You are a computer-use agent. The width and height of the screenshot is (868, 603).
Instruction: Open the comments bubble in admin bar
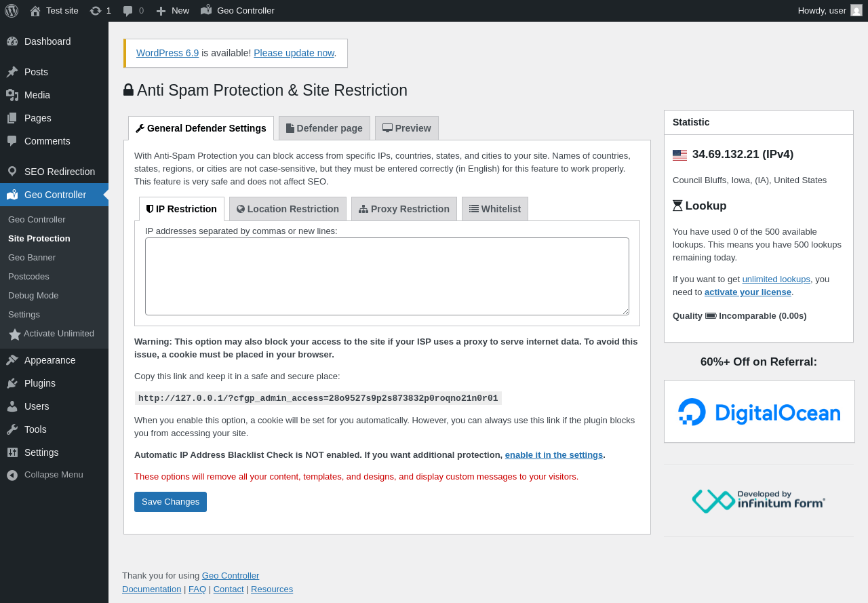[128, 11]
